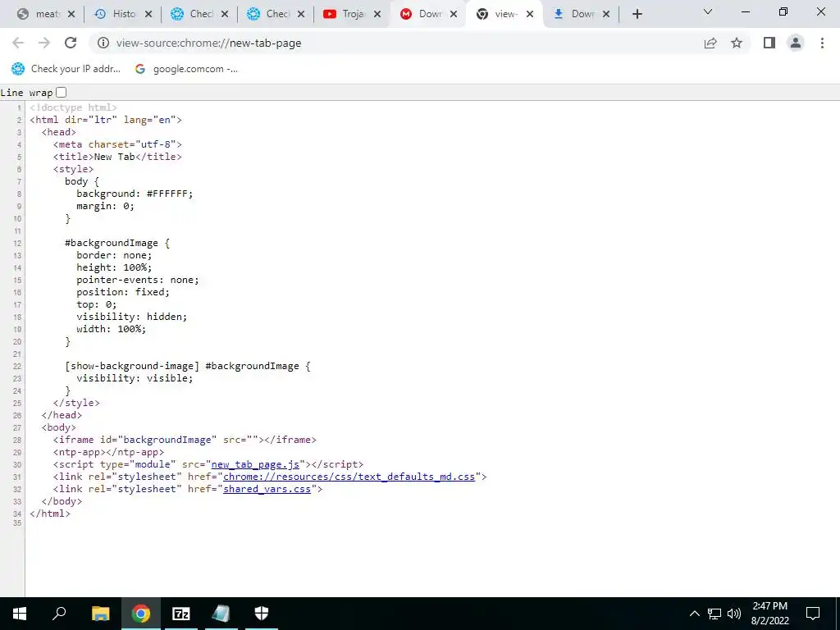
Task: Go forward to next page
Action: (44, 43)
